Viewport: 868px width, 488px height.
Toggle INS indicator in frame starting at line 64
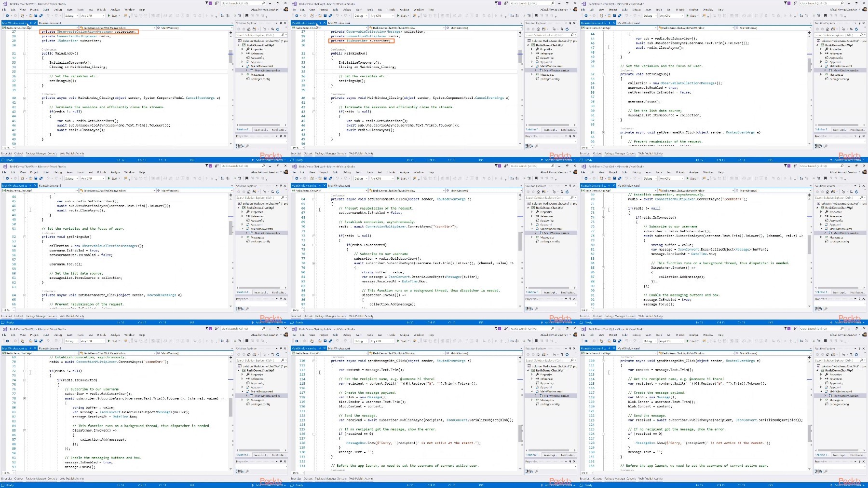coord(481,322)
